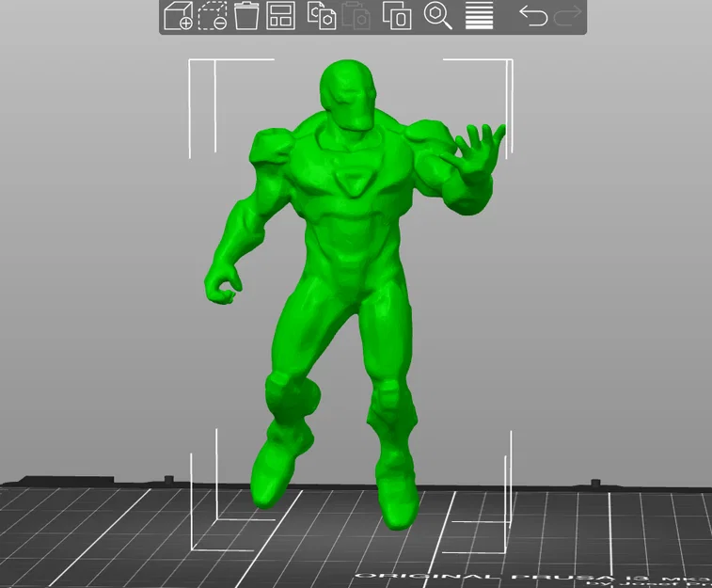
Task: Open the variable layer height tool
Action: pos(480,16)
